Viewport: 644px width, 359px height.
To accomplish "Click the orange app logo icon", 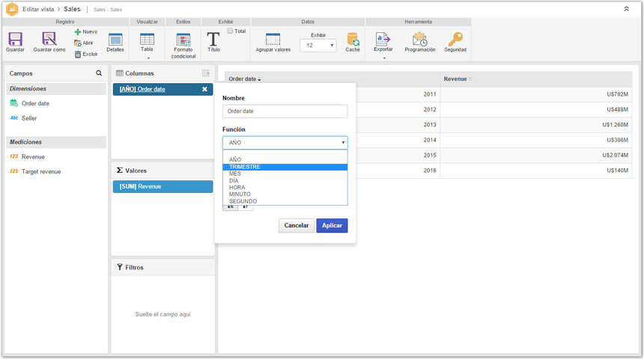I will point(12,9).
